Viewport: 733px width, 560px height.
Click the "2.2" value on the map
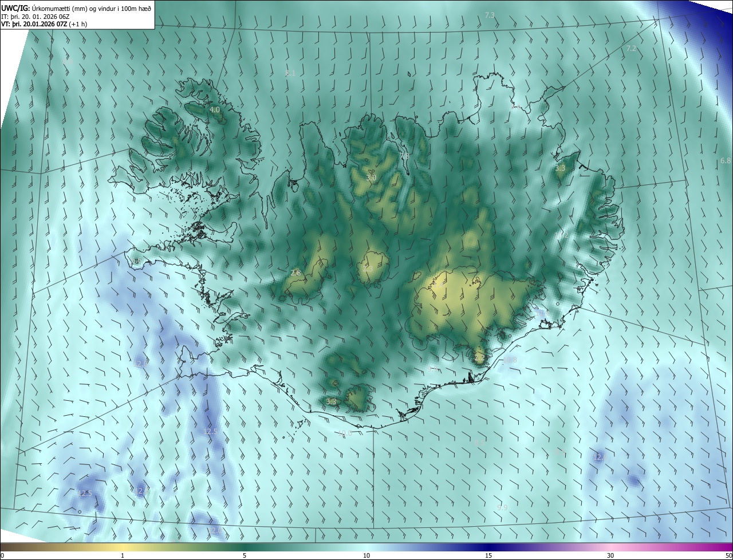(480, 357)
